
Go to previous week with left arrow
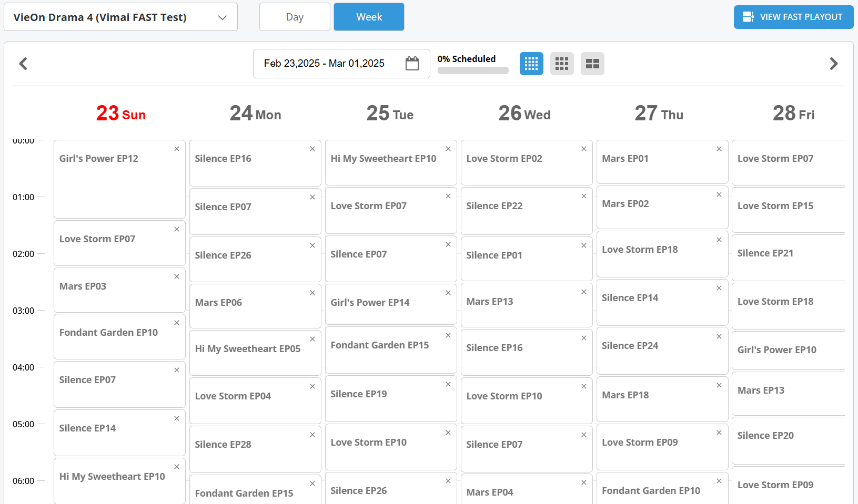click(23, 64)
